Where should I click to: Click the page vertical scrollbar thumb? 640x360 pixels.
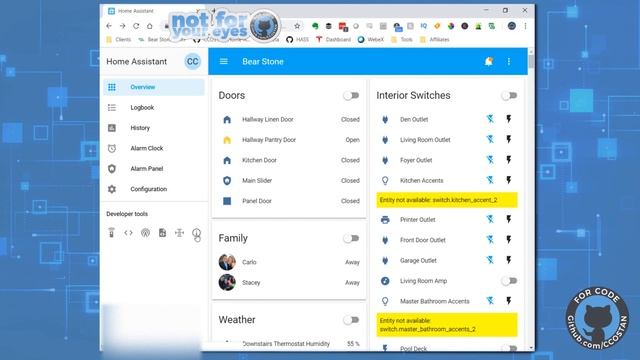click(531, 62)
